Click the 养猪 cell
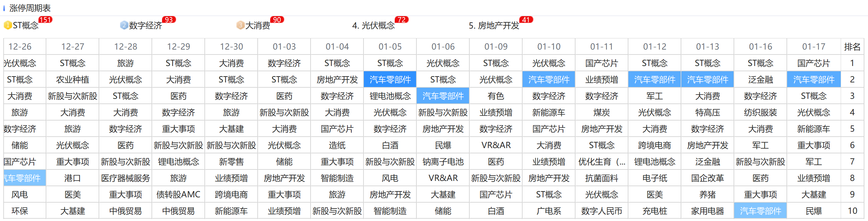Screen dimensions: 868x221 point(707,194)
